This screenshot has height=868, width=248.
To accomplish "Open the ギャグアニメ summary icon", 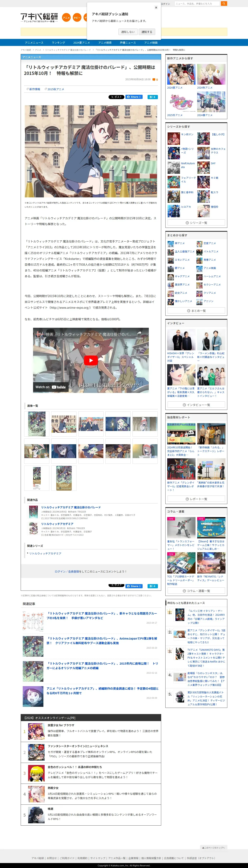I will tap(171, 277).
